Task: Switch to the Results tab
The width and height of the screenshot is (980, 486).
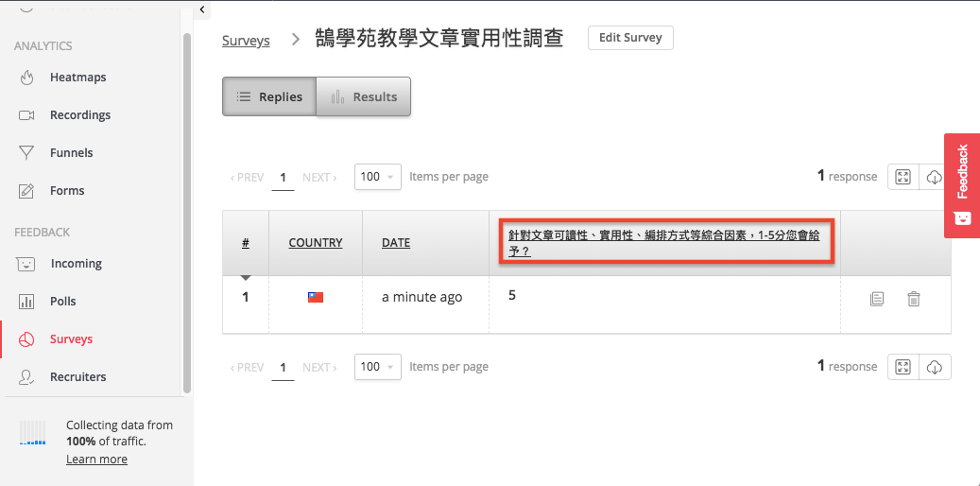Action: point(364,96)
